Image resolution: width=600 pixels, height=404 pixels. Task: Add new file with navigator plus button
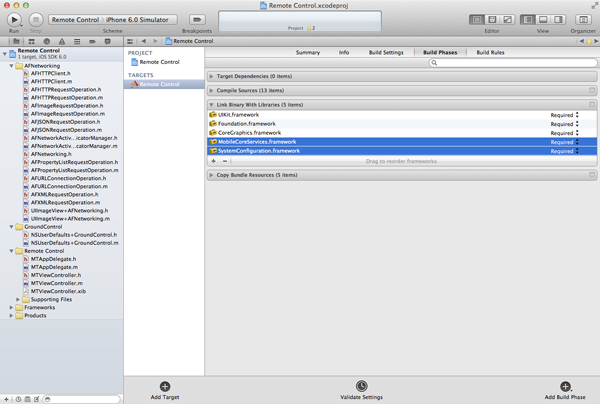point(6,399)
